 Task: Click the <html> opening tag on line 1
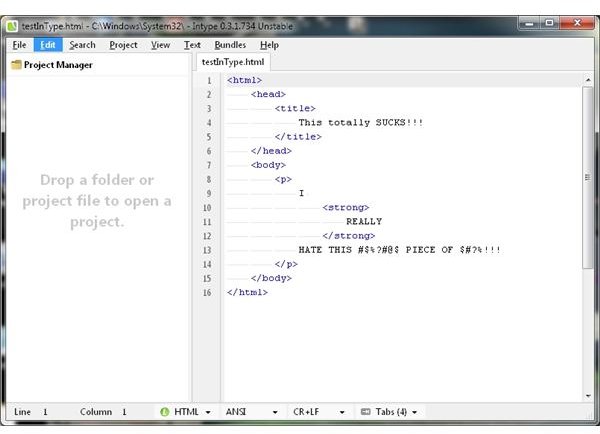coord(245,80)
